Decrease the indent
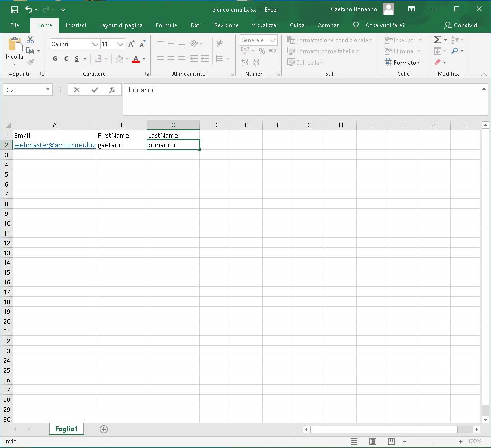Viewport: 491px width, 448px height. 194,58
